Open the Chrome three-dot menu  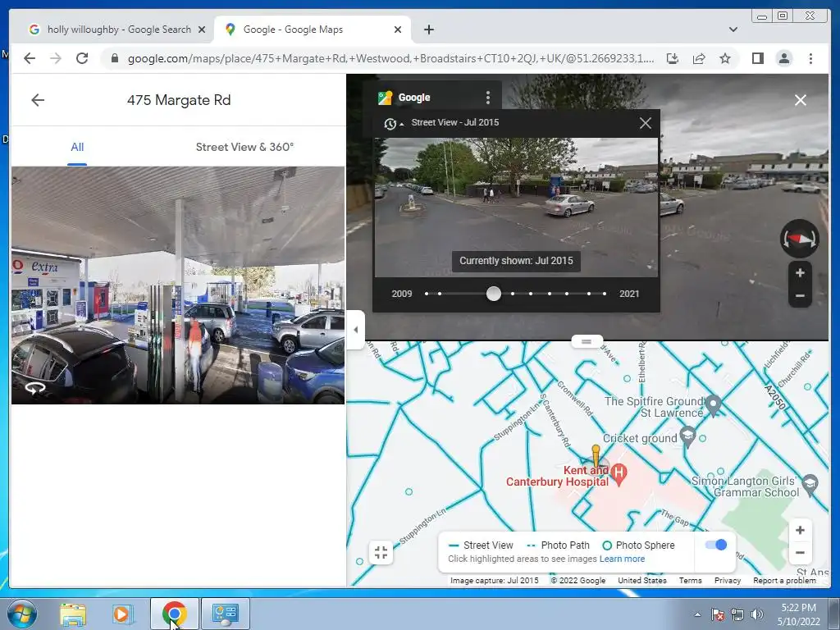(810, 58)
